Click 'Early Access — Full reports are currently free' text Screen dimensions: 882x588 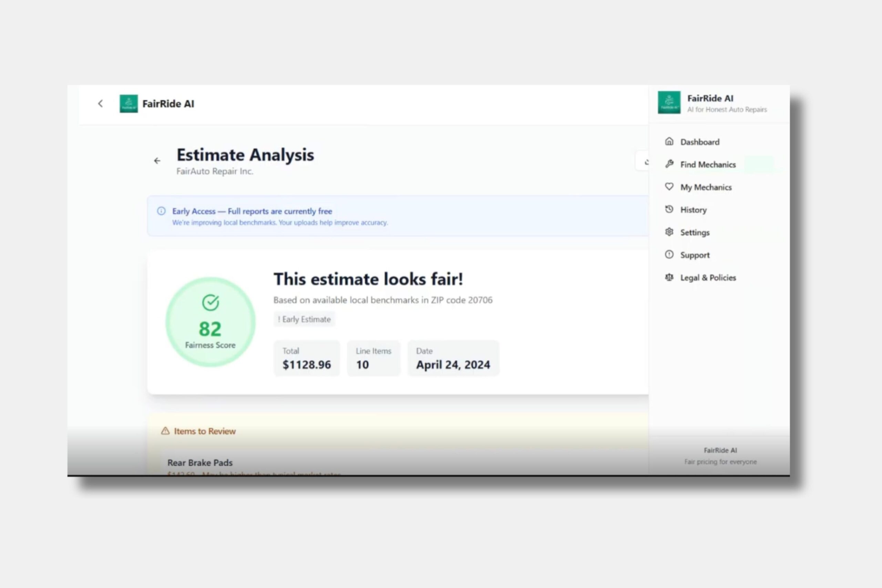[x=252, y=211]
